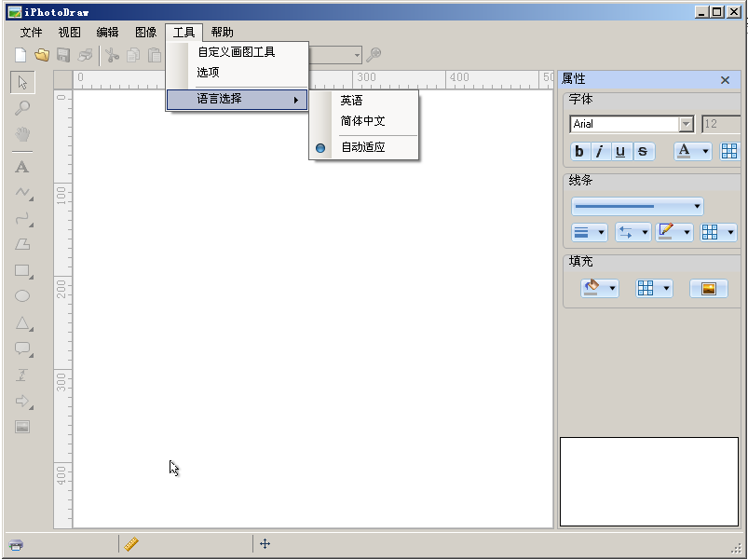Screen dimensions: 748x560
Task: Select the polygon shape tool
Action: [22, 244]
